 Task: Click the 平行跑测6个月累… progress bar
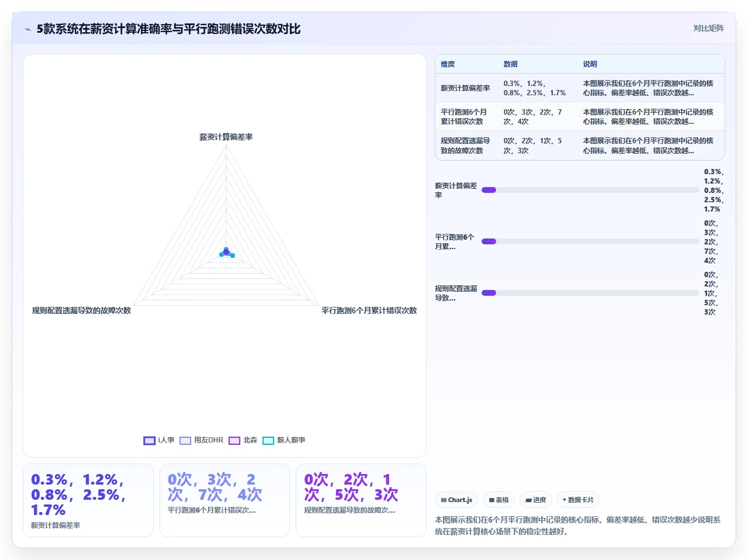(x=590, y=241)
